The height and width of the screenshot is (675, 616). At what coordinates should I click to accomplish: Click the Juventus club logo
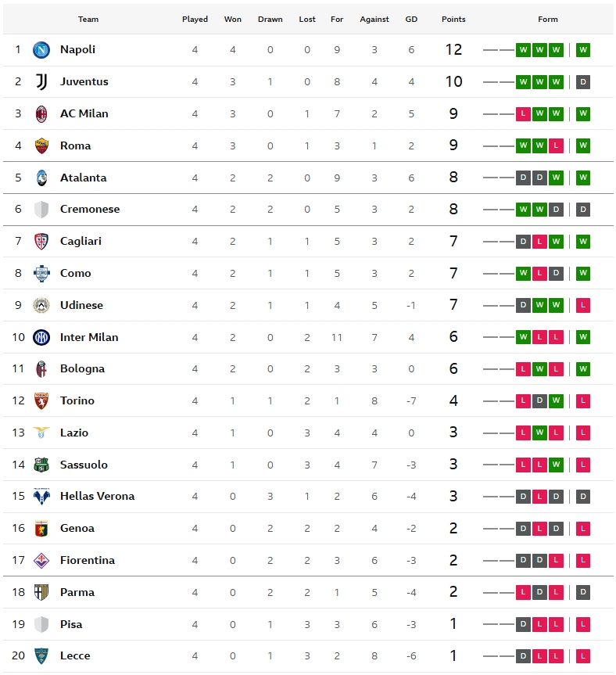(x=41, y=82)
